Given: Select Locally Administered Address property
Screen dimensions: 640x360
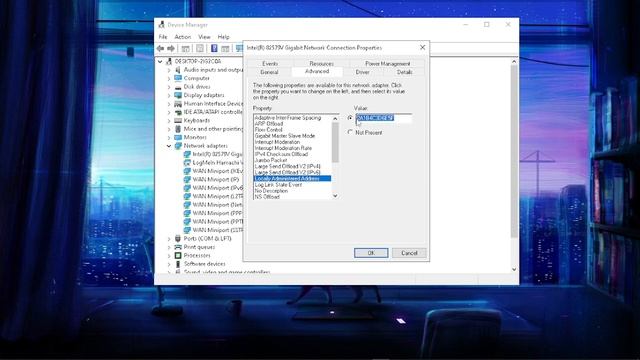Looking at the screenshot, I should click(292, 179).
